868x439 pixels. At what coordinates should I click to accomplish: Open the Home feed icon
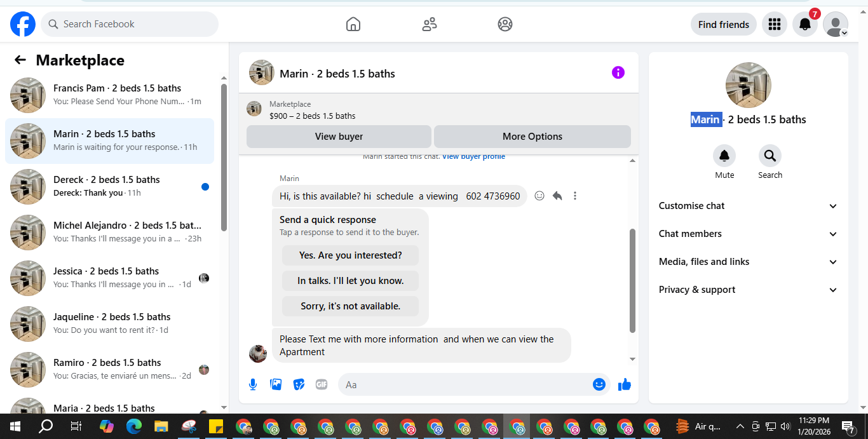(x=353, y=24)
